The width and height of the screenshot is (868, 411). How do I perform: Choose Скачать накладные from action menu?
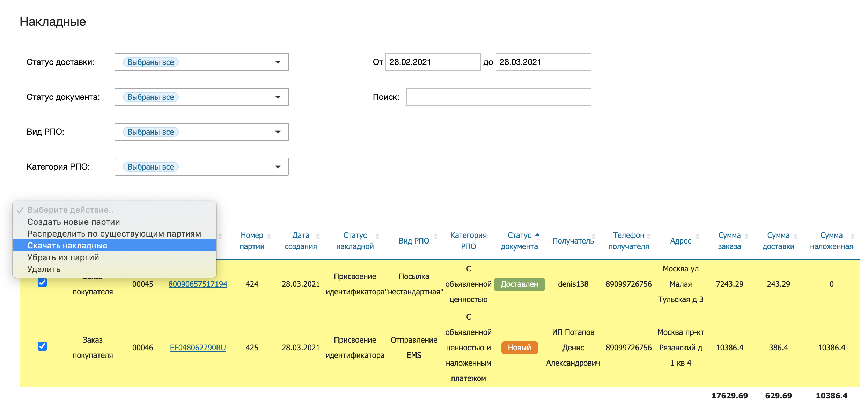[x=67, y=246]
